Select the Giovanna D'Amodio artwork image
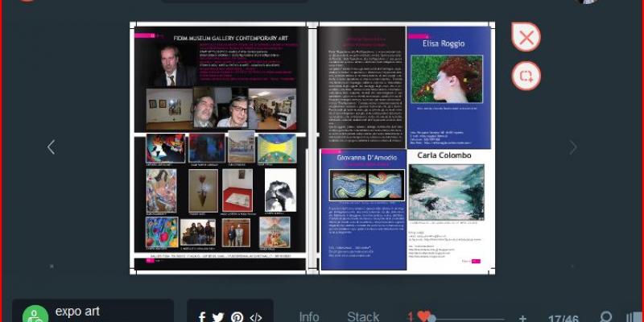The image size is (644, 322). 367,185
